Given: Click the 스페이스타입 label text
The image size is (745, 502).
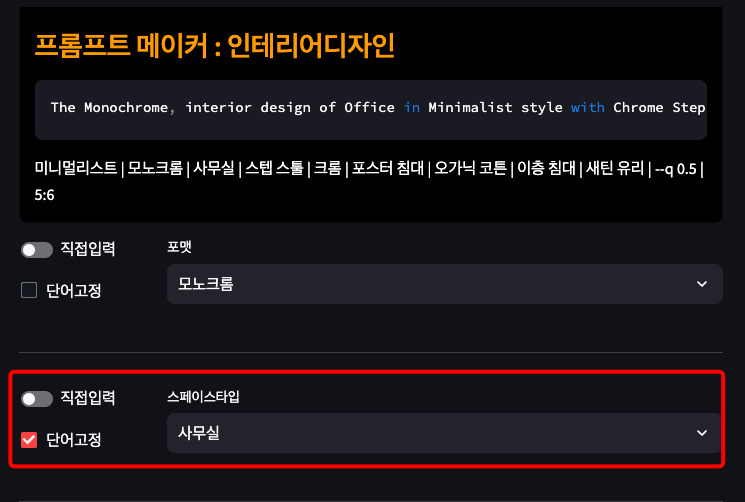Looking at the screenshot, I should click(x=203, y=397).
